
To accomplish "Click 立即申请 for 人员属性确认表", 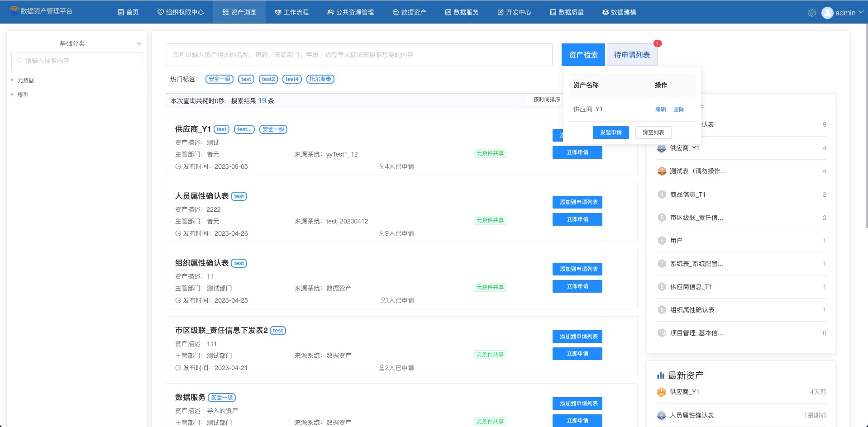I will (577, 219).
